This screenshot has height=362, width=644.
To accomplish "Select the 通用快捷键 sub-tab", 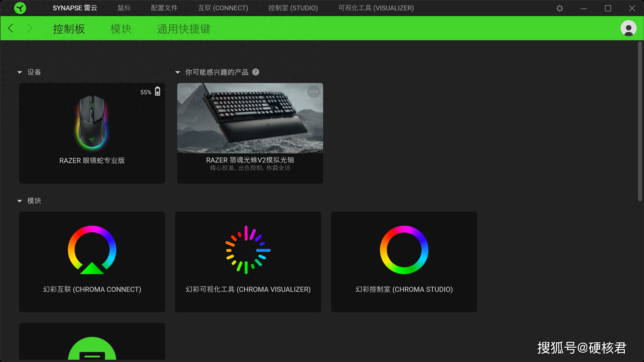I will point(183,29).
